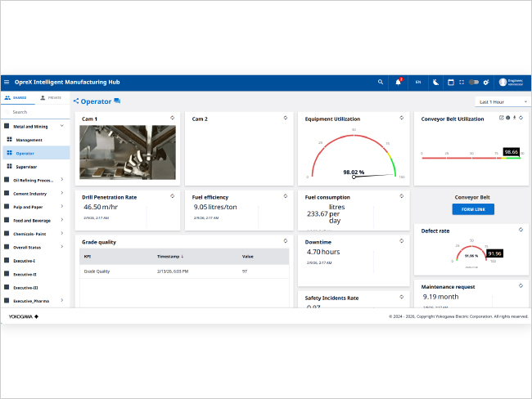Refresh the Fuel efficiency widget
Screen dimensions: 532x399
(286, 196)
